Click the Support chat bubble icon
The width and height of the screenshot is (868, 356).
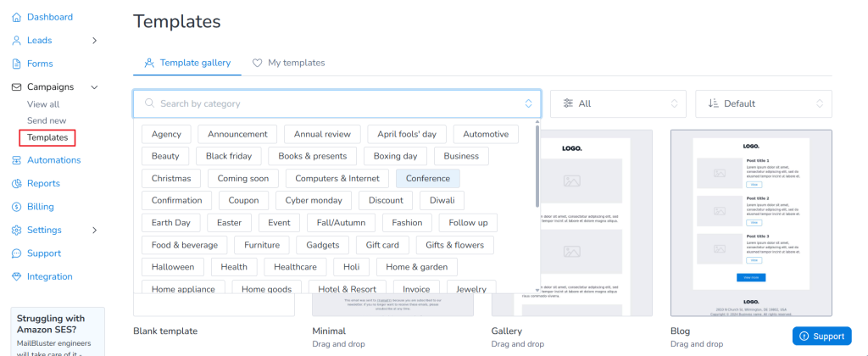coord(17,253)
